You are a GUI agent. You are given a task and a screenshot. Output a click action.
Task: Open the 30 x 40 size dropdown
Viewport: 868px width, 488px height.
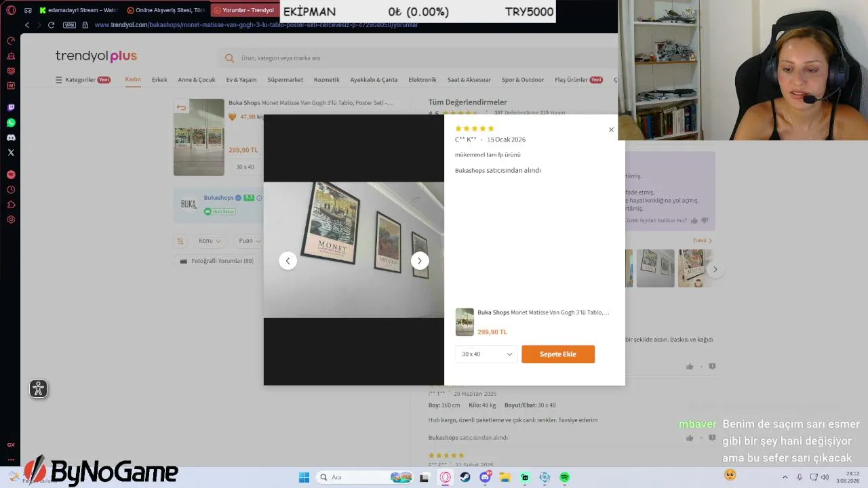(x=486, y=354)
